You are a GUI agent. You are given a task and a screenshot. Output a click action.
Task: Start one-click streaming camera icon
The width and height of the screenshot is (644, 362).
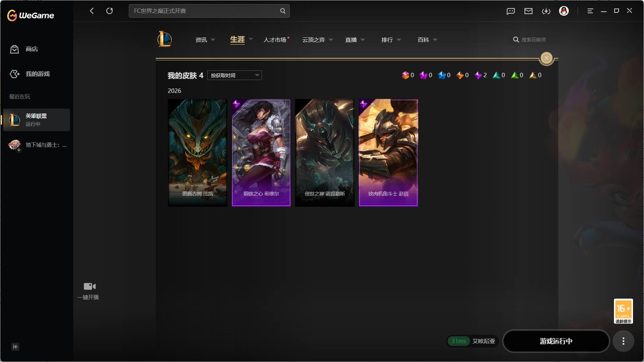[x=89, y=286]
